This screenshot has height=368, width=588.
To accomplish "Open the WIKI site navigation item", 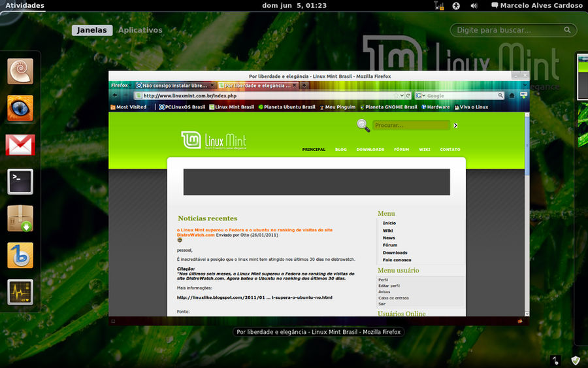I will (x=425, y=149).
